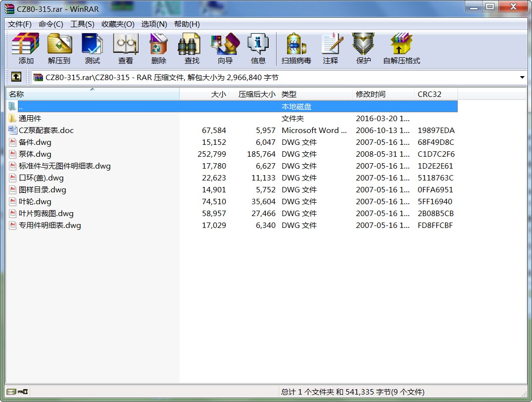This screenshot has width=532, height=402.
Task: Open the 选项(N) menu
Action: coord(154,24)
